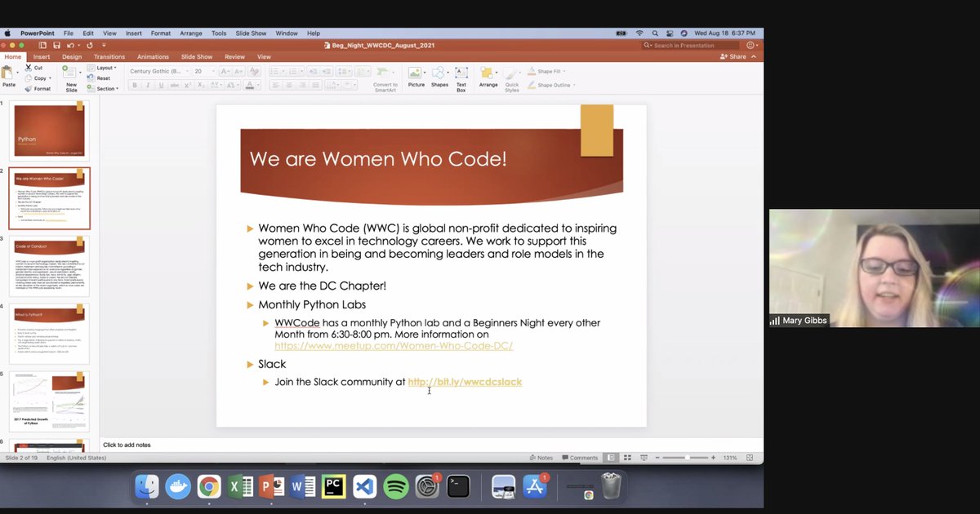Click Fit slide to window button
Image resolution: width=980 pixels, height=514 pixels.
(x=750, y=458)
